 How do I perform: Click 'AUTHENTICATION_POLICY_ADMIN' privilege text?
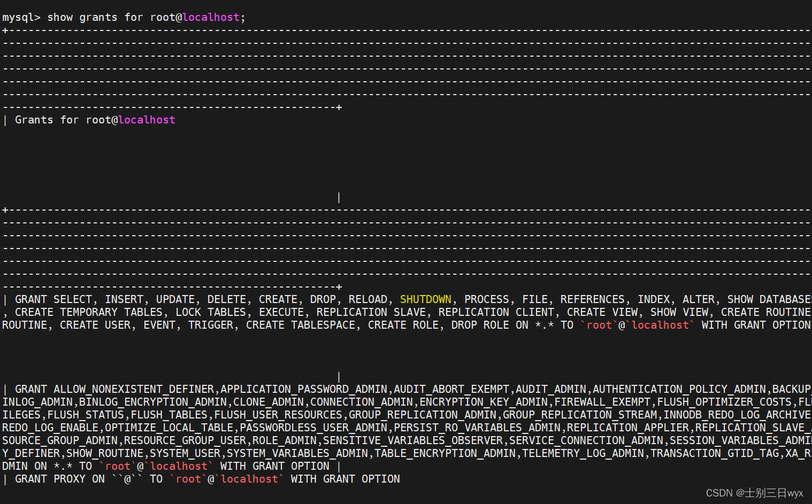[x=679, y=390]
